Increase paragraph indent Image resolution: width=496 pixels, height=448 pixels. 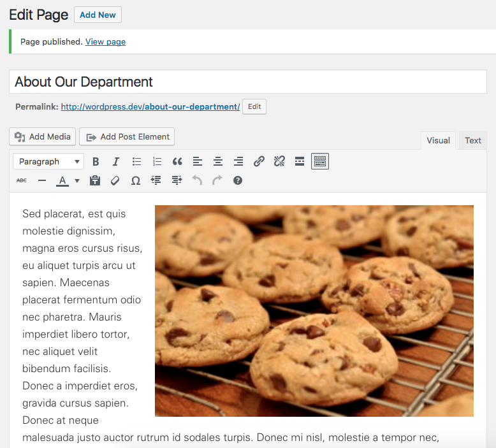[177, 180]
